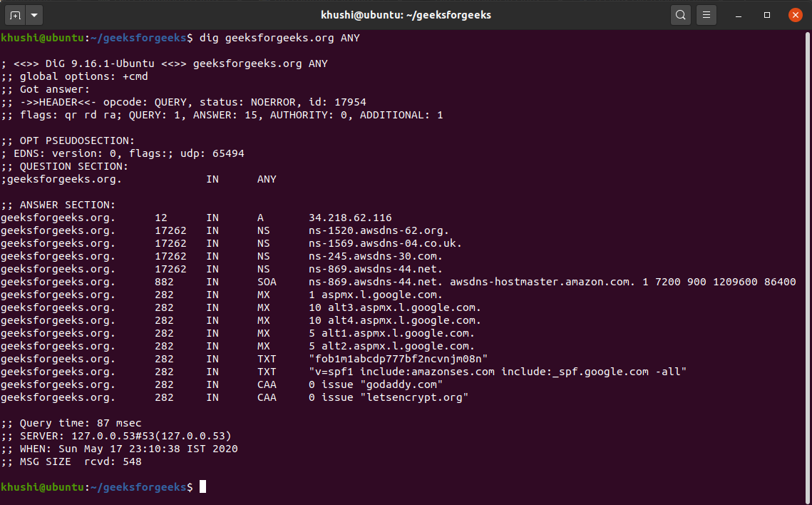Click the SOA record type label

click(x=267, y=282)
